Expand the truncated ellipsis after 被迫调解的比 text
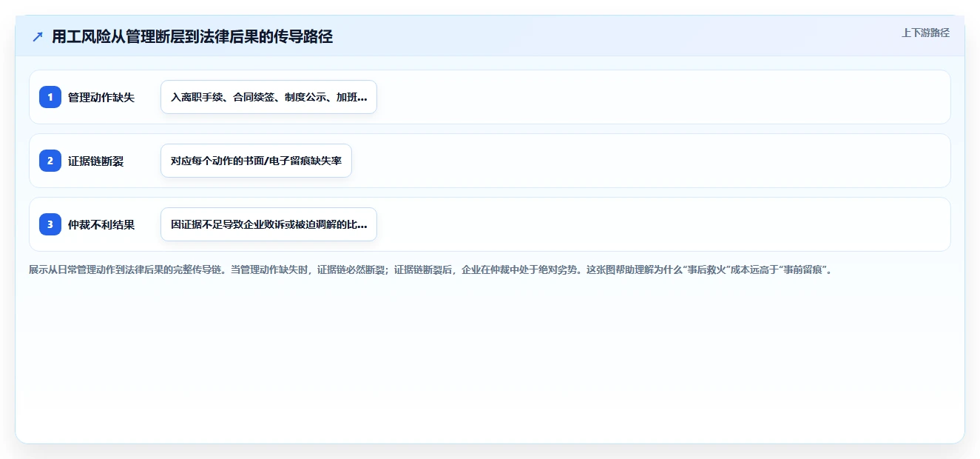The image size is (980, 459). 362,226
